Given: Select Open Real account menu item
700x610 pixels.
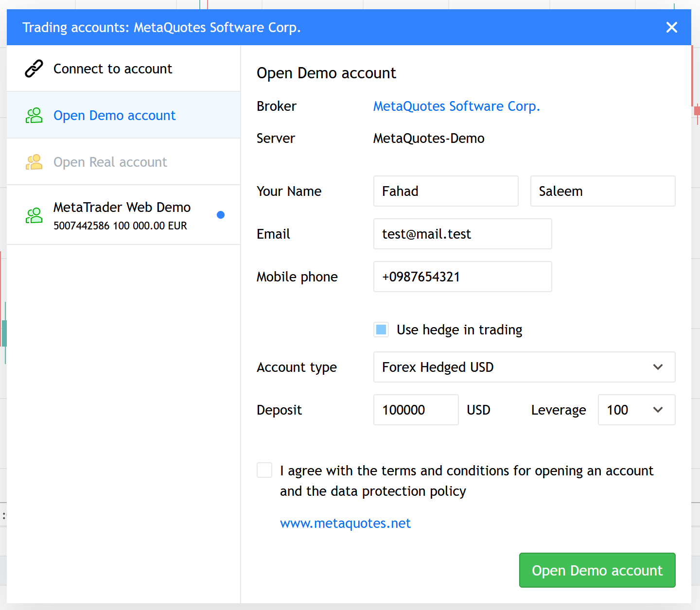Looking at the screenshot, I should tap(110, 162).
